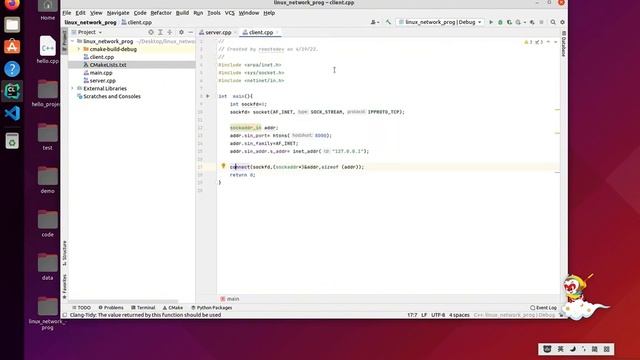Open Visual Studio Code from Ubuntu dock

[12, 113]
